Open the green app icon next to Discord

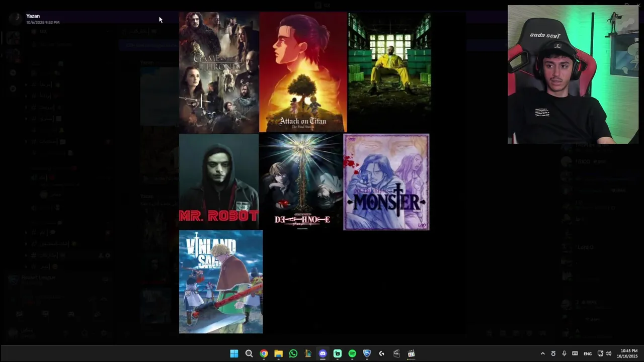(338, 353)
